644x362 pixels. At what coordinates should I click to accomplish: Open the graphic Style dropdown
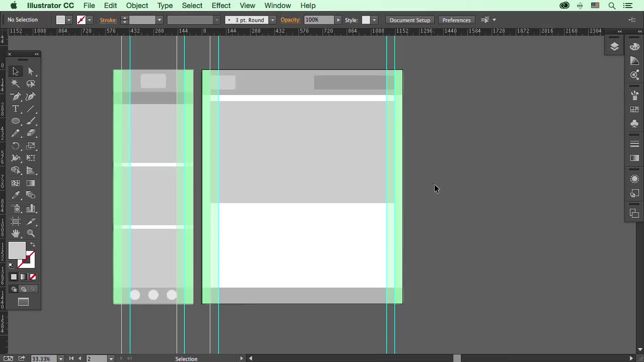374,20
